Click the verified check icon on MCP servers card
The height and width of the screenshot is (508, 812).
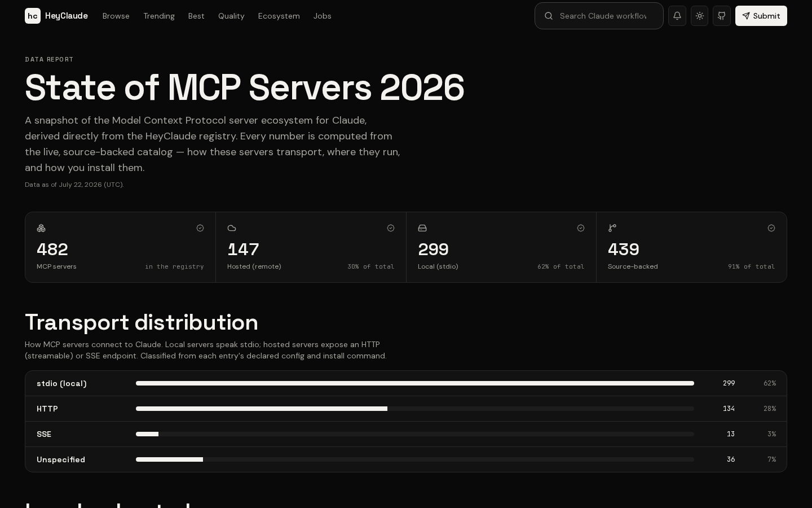pos(200,228)
